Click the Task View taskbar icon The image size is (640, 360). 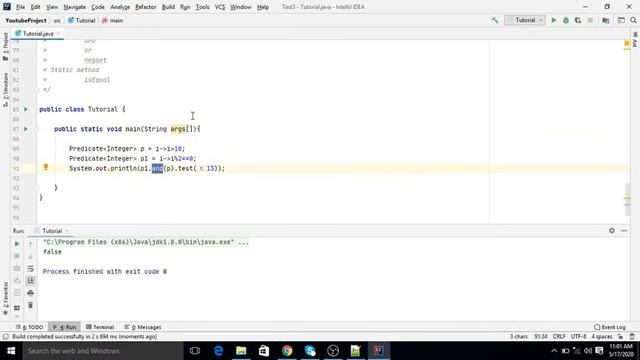tap(195, 351)
